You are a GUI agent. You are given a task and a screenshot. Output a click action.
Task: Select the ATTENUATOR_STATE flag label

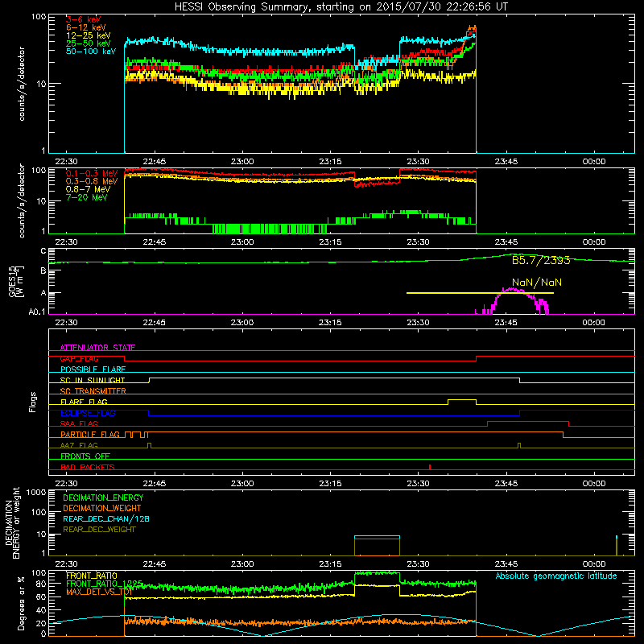click(x=97, y=348)
